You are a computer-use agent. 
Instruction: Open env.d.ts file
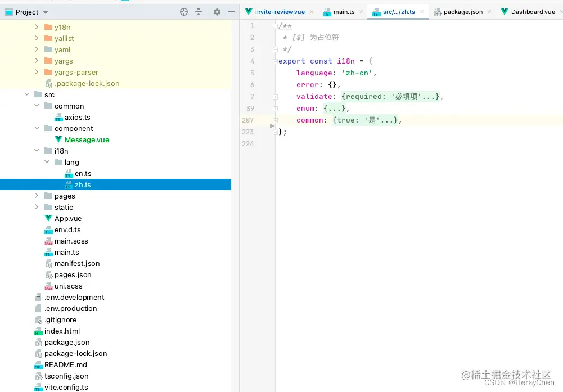pyautogui.click(x=67, y=229)
